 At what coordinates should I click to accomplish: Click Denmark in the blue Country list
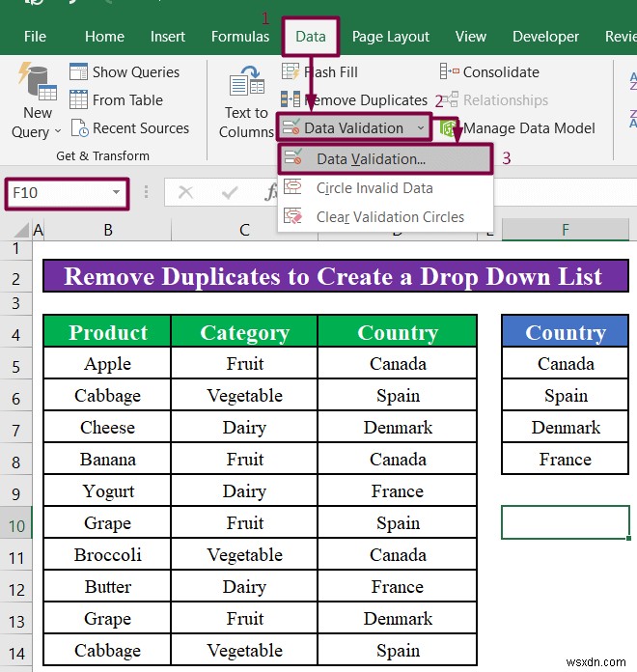click(565, 427)
